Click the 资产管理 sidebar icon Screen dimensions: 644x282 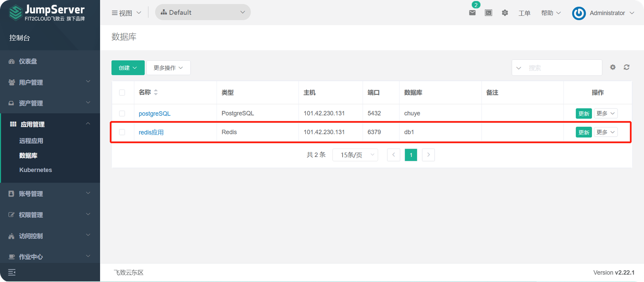coord(12,103)
